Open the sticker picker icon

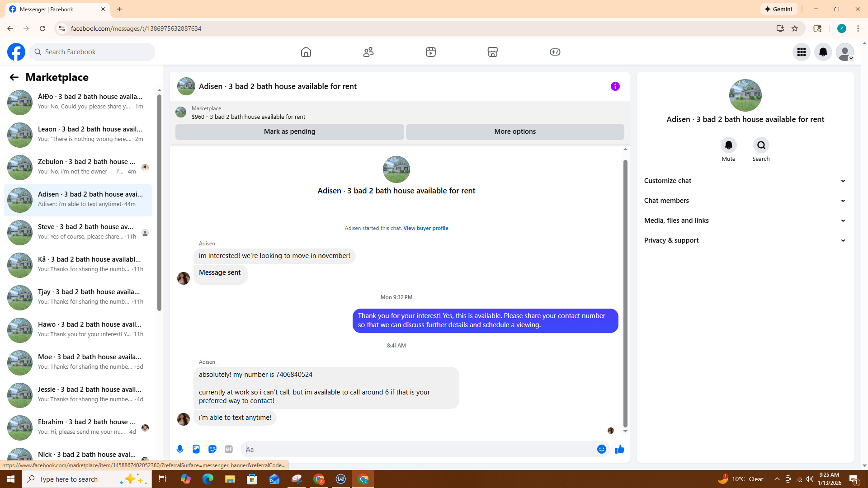tap(212, 449)
